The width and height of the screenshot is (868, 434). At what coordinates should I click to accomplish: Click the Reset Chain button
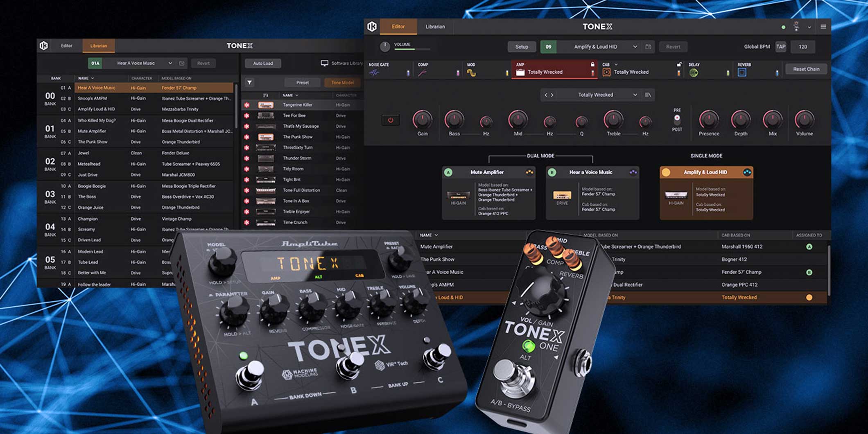[x=806, y=69]
